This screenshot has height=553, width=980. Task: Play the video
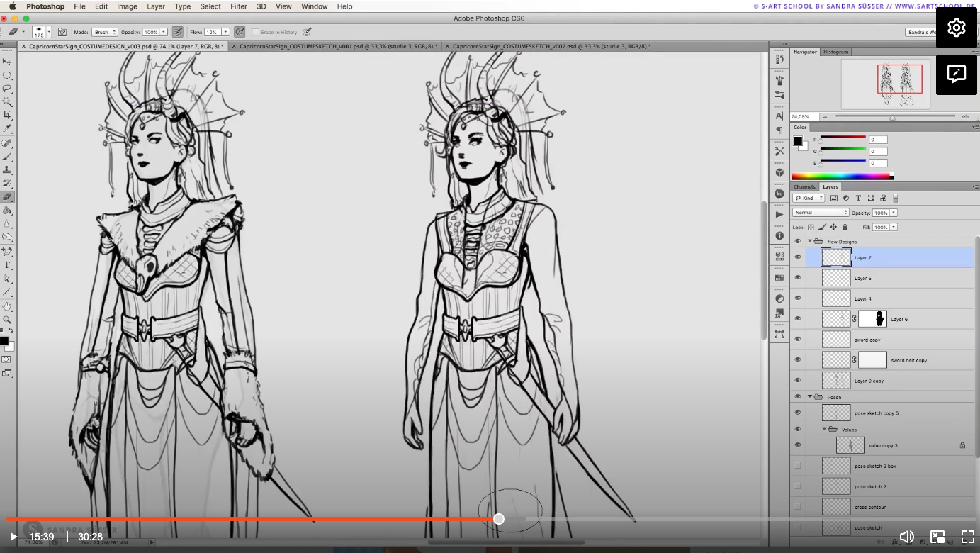13,537
